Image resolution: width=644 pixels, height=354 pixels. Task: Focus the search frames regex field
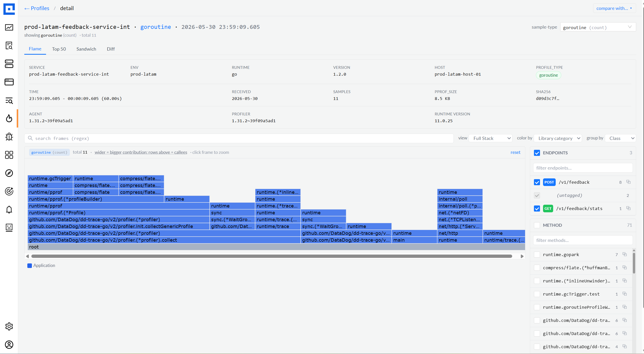point(239,138)
